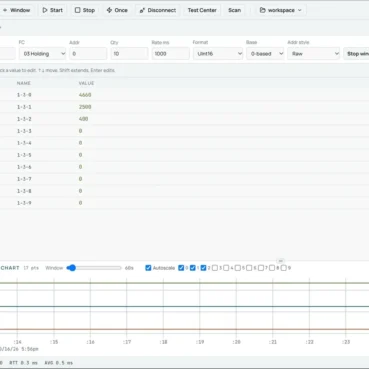Screen dimensions: 369x369
Task: Click the VALUE column header
Action: 86,83
